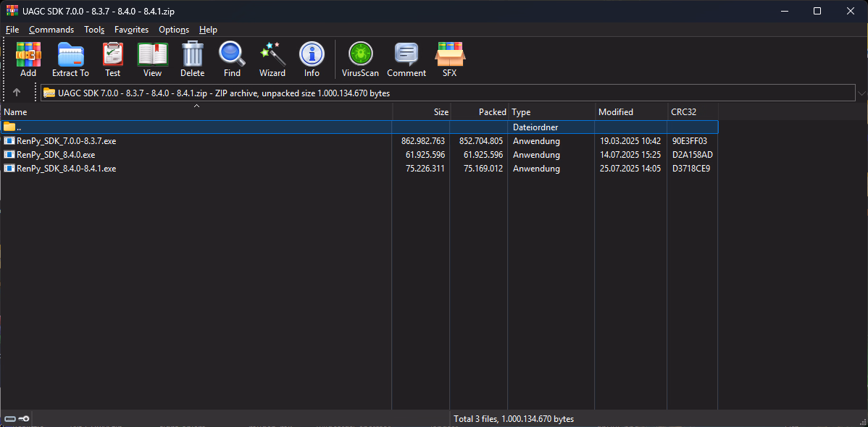Create SFX self-extracting archive

449,59
